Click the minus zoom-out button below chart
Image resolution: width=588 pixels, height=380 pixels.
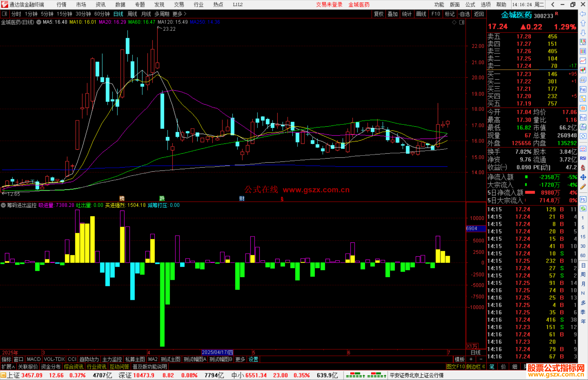click(x=481, y=359)
